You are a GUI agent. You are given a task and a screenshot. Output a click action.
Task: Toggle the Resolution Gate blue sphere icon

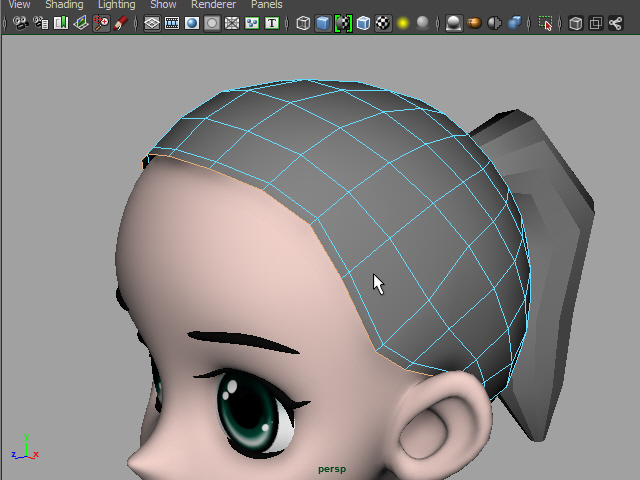[x=192, y=23]
